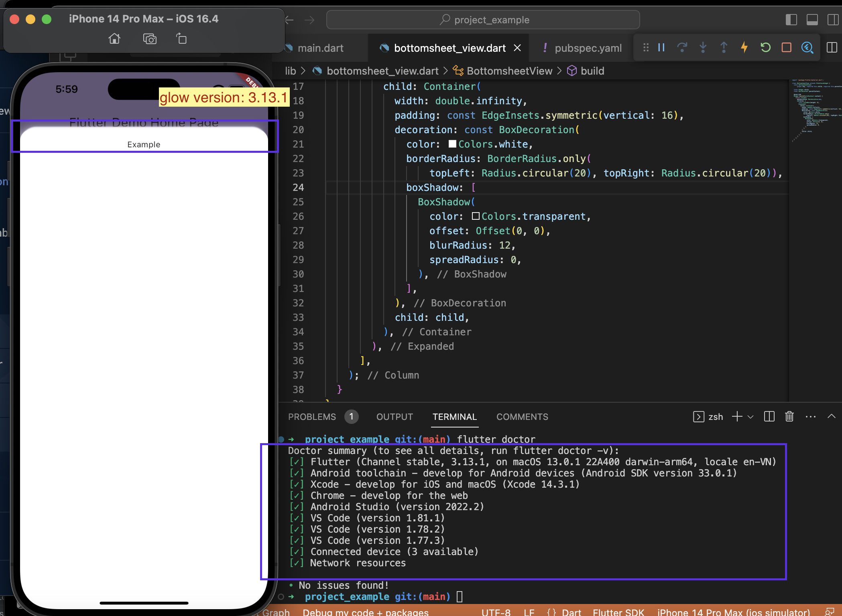842x616 pixels.
Task: Click the Step Over debug icon
Action: tap(682, 48)
